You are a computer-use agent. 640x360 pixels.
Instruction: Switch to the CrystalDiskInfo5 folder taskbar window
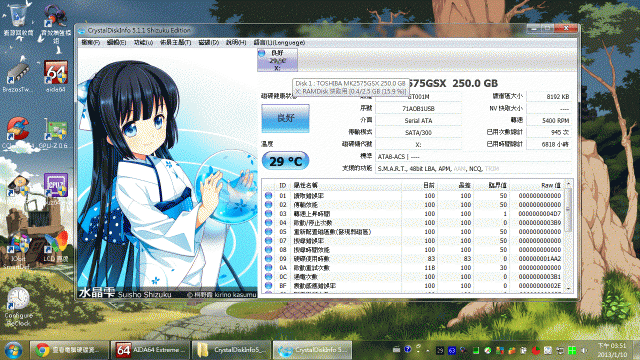point(231,350)
